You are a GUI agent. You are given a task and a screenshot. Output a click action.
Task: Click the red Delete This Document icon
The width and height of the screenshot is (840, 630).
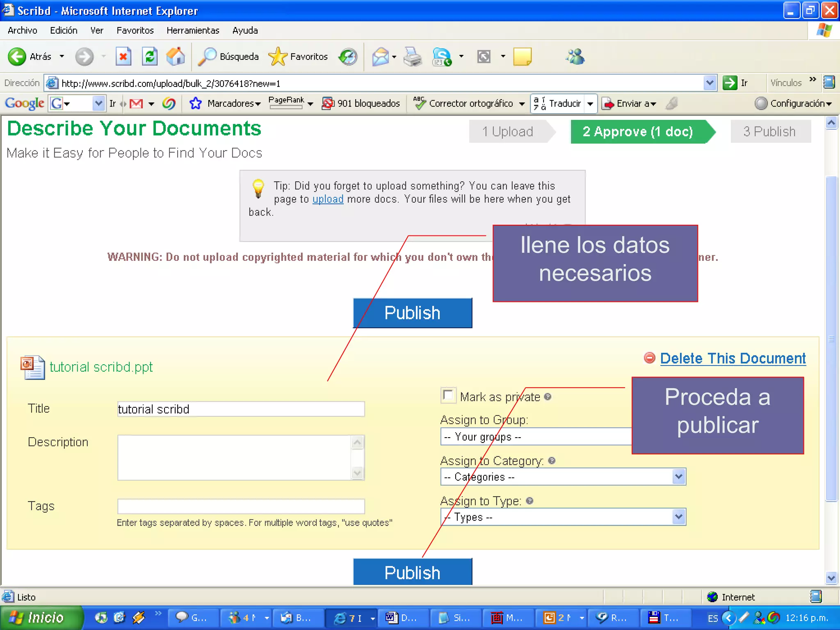650,358
